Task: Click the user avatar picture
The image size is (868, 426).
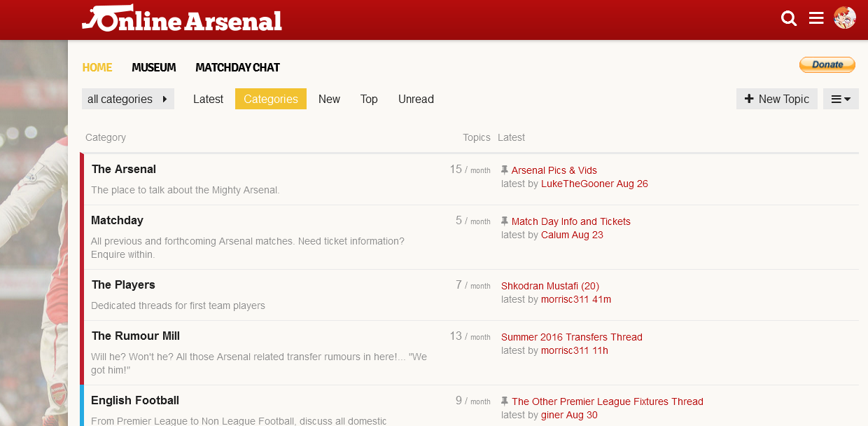Action: (x=845, y=18)
